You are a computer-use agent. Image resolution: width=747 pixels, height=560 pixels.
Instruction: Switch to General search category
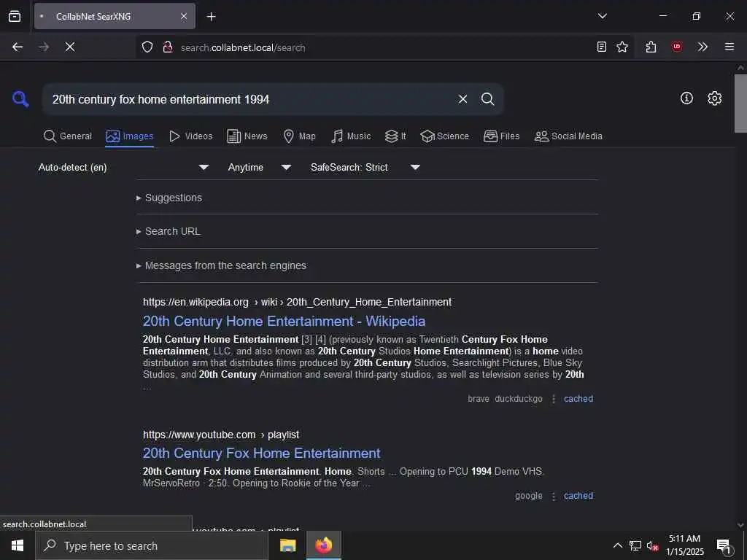(x=67, y=136)
